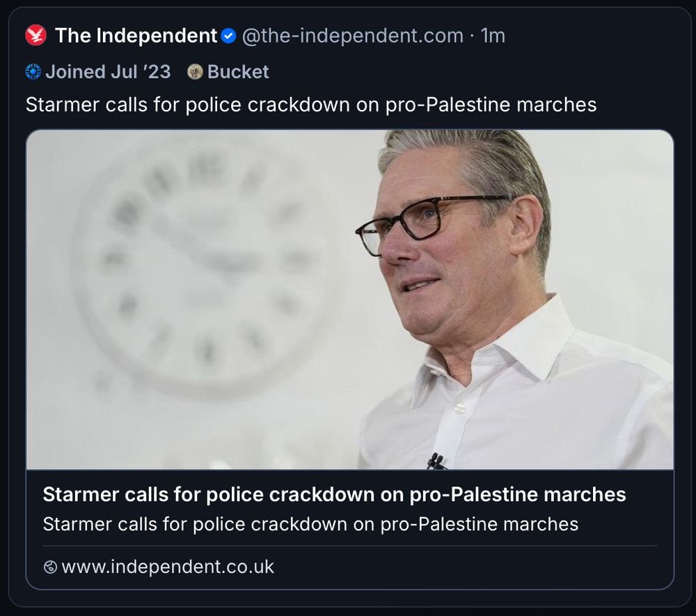The image size is (696, 616).
Task: Click The Independent red eagle avatar
Action: click(x=37, y=35)
